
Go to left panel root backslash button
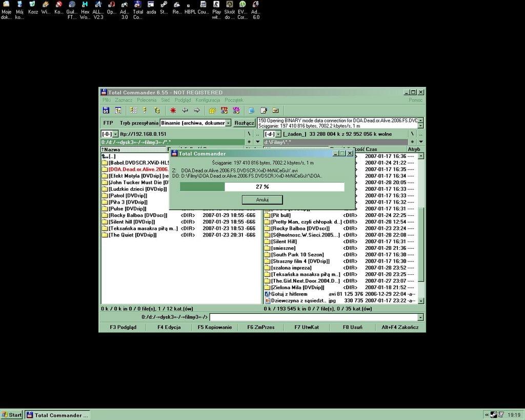249,134
